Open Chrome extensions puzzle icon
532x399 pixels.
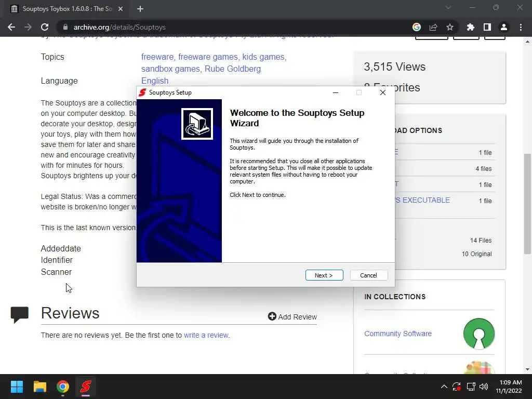(471, 27)
